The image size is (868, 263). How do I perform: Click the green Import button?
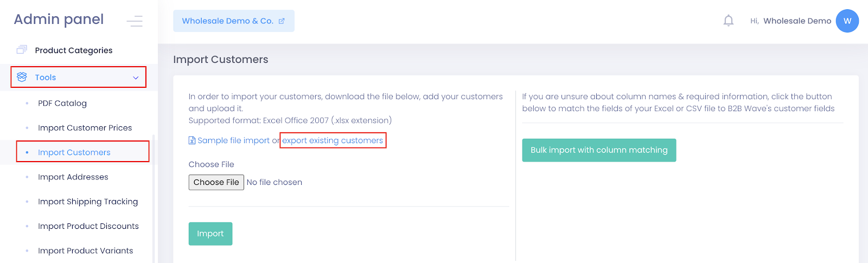click(x=210, y=234)
